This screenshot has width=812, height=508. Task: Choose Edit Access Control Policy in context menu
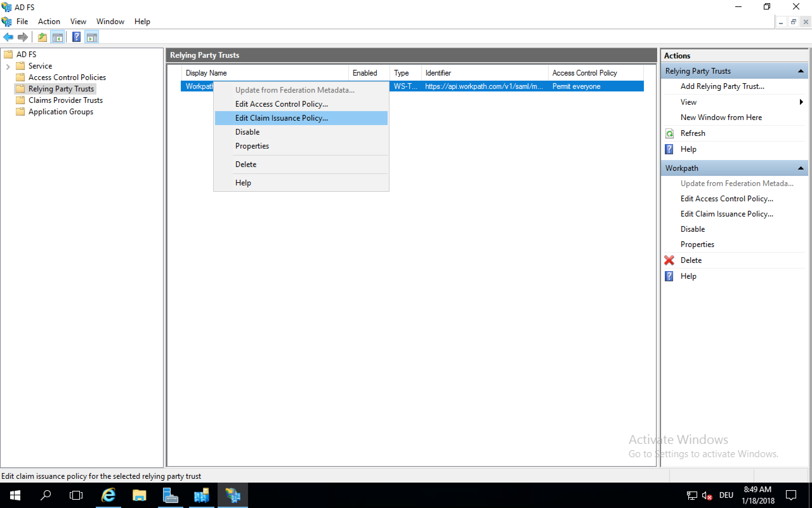pos(301,104)
